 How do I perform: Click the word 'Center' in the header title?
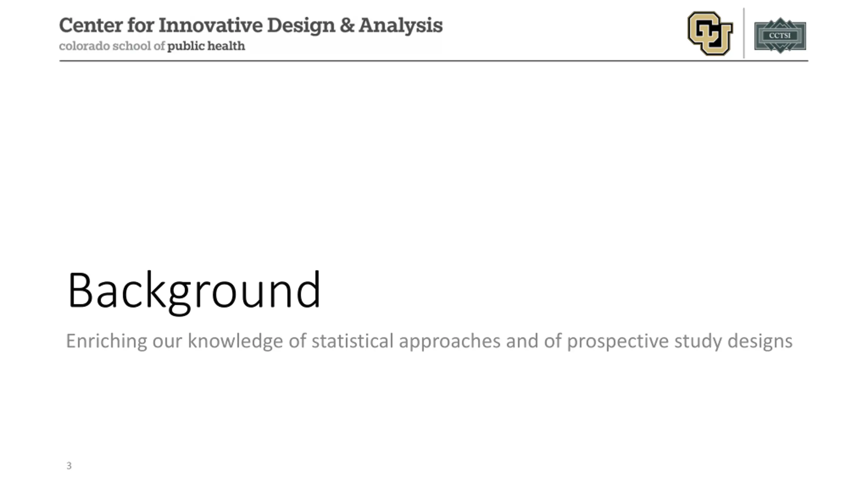pyautogui.click(x=91, y=25)
